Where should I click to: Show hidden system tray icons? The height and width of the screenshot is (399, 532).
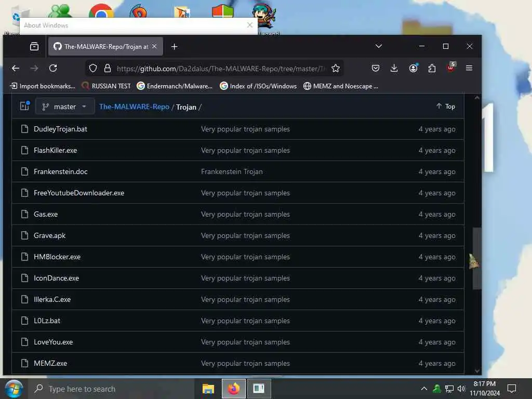pos(424,389)
